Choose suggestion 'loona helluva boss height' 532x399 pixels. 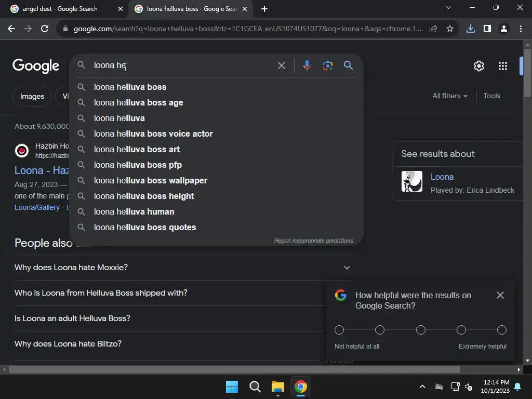pos(216,196)
